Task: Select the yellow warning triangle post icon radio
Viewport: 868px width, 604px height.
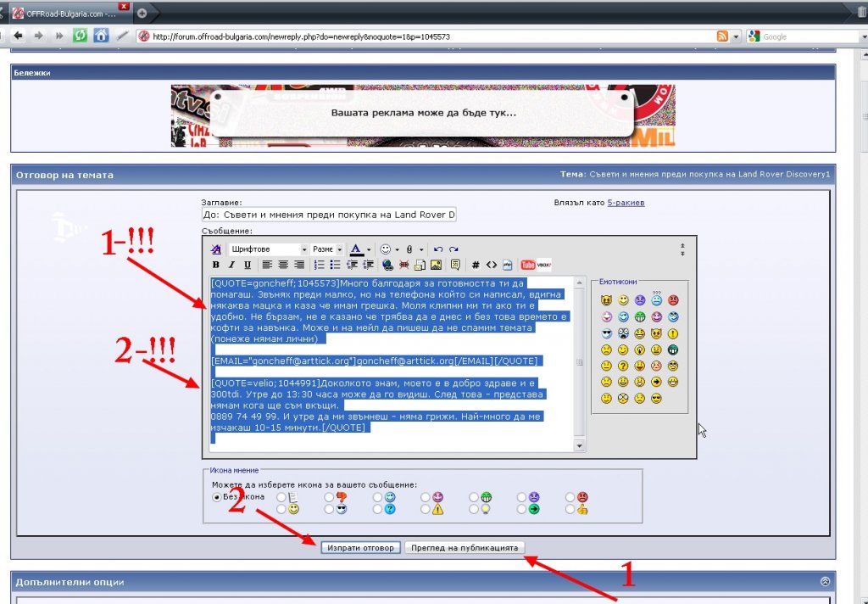Action: coord(426,509)
